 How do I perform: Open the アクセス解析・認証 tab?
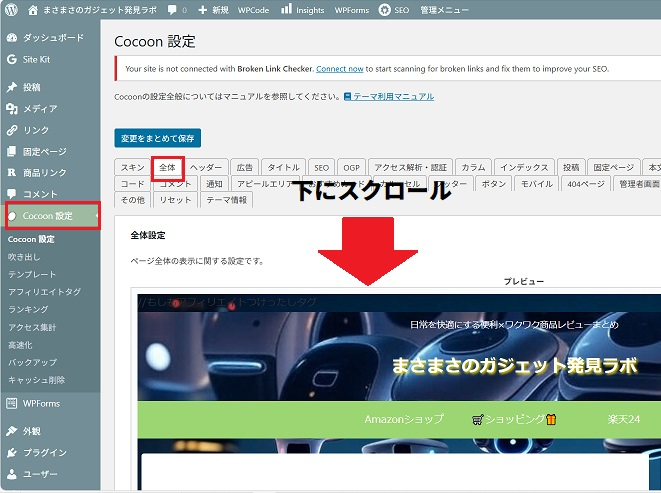tap(410, 168)
